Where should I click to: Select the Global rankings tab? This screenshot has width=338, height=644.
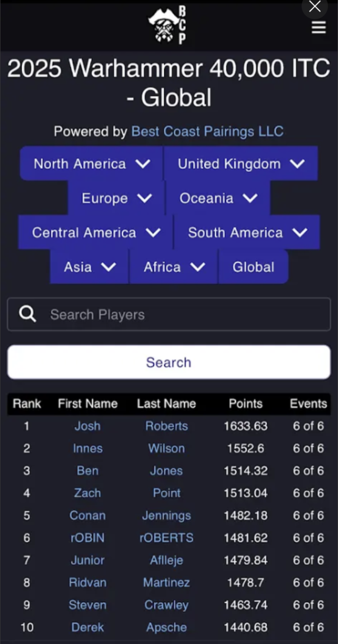point(253,267)
